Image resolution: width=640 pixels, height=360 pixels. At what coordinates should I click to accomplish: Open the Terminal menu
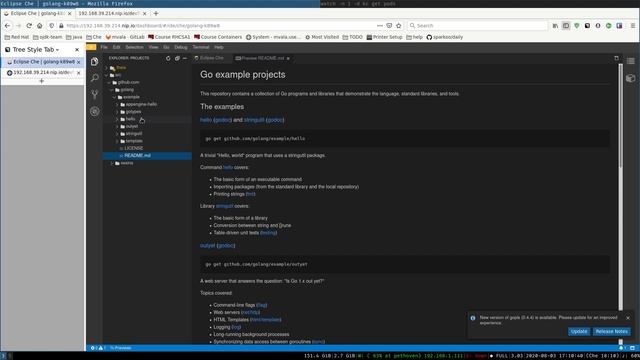coord(201,47)
